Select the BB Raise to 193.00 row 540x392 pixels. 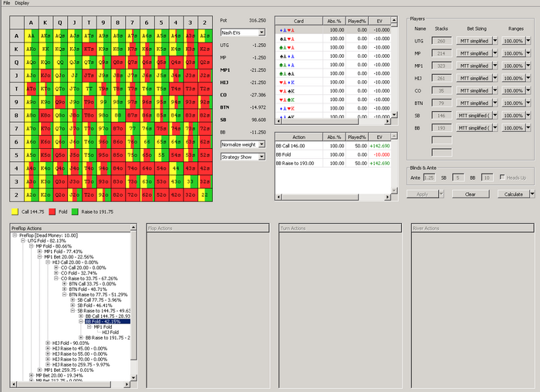pyautogui.click(x=332, y=164)
